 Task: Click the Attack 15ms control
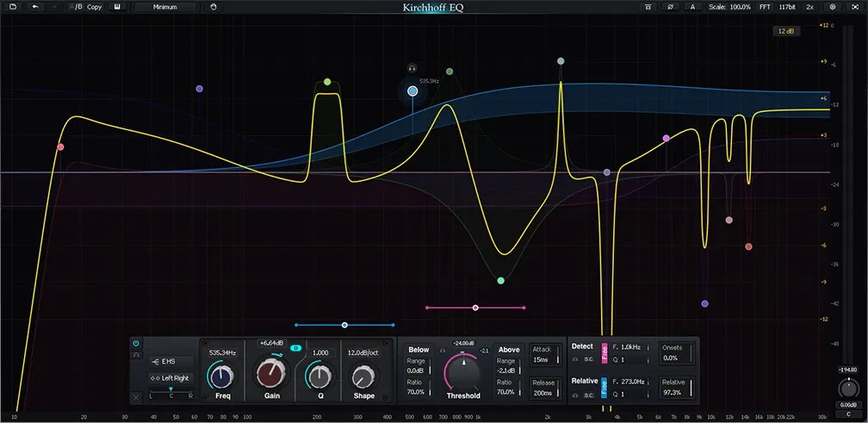click(x=544, y=354)
